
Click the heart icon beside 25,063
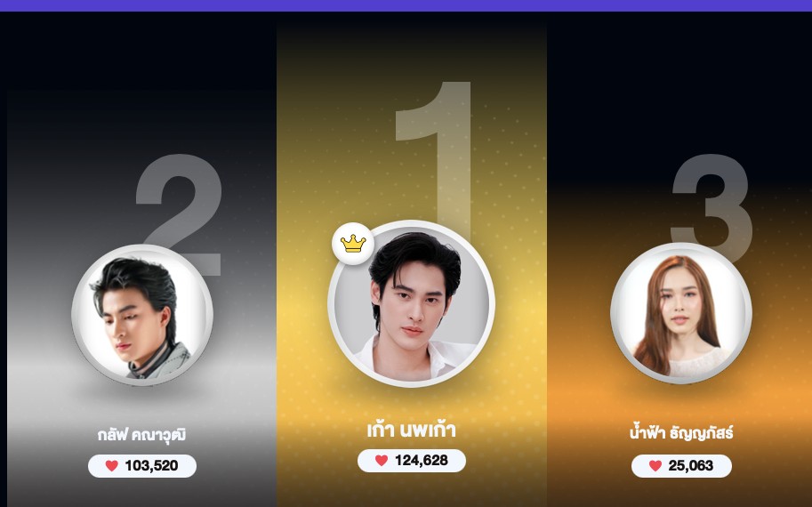[x=655, y=465]
